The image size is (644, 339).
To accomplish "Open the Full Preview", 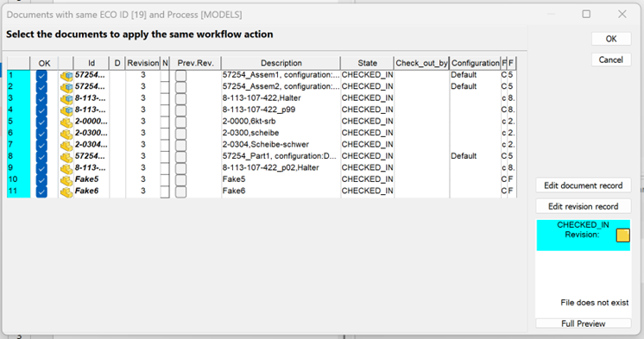I will pos(584,323).
